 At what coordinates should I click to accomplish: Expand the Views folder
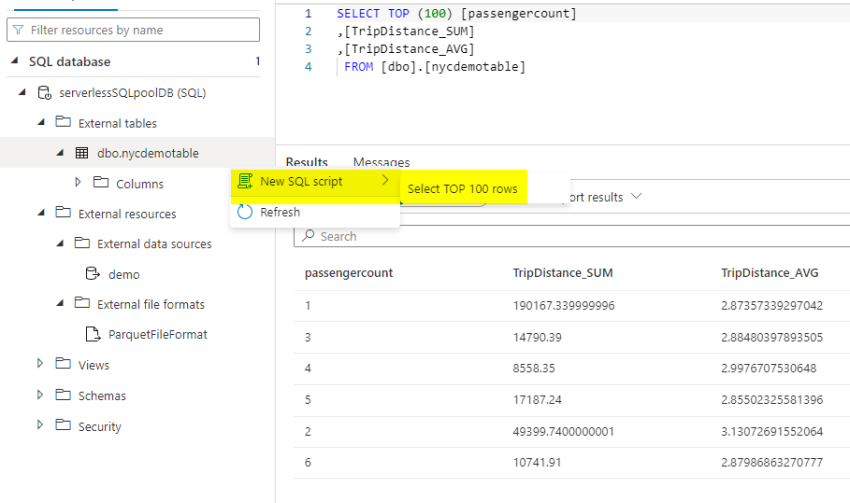coord(40,364)
